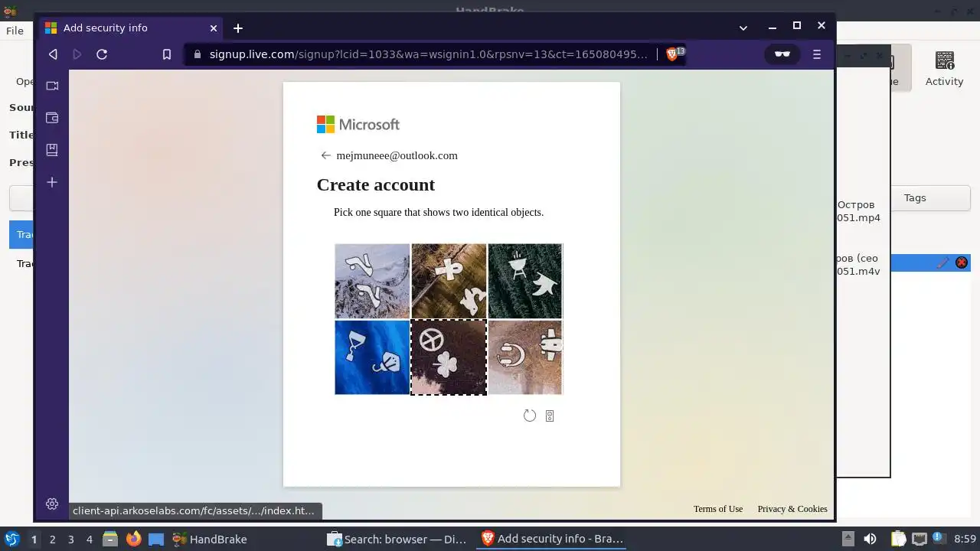The width and height of the screenshot is (980, 551).
Task: Open the taskbar start menu icon
Action: (11, 539)
